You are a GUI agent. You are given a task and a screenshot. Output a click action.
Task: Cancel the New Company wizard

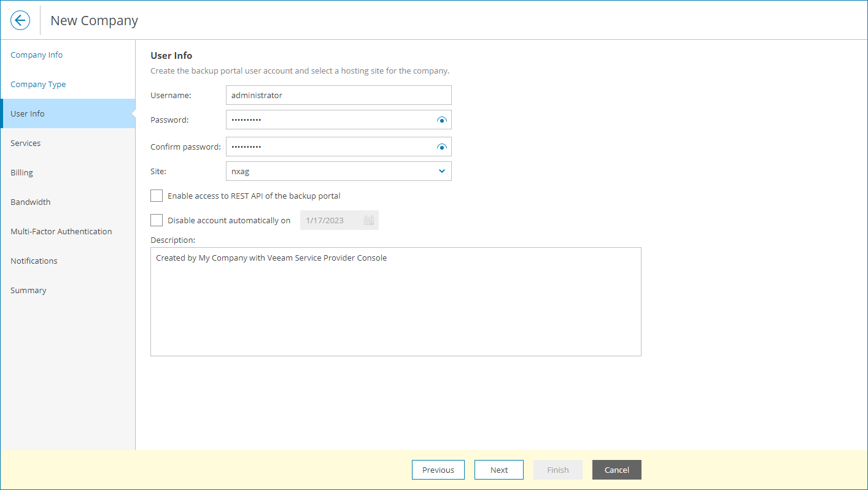pyautogui.click(x=616, y=470)
